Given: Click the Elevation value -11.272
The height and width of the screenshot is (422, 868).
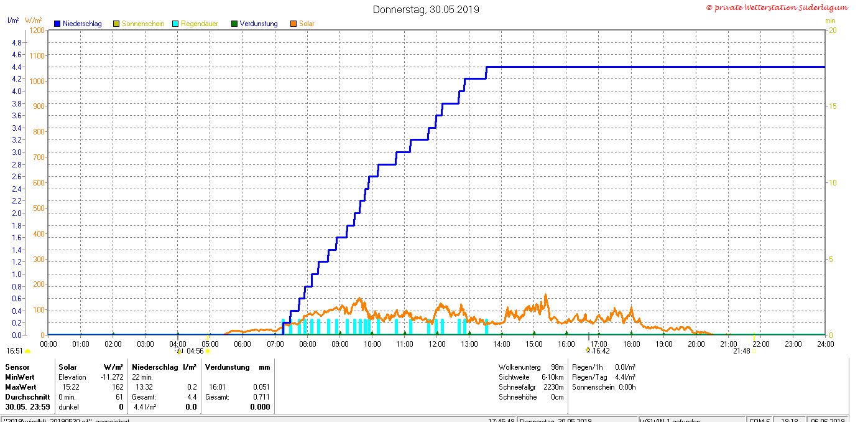Looking at the screenshot, I should pos(112,377).
